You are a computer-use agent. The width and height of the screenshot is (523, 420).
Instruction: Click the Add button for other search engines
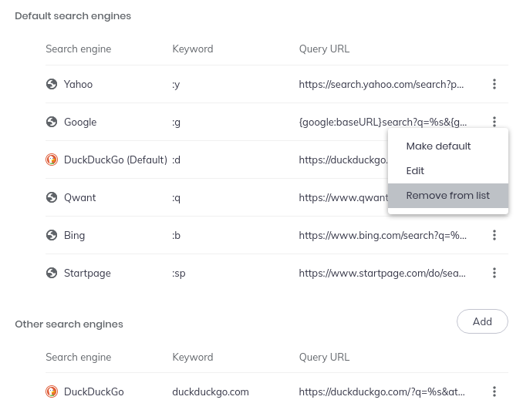point(482,321)
